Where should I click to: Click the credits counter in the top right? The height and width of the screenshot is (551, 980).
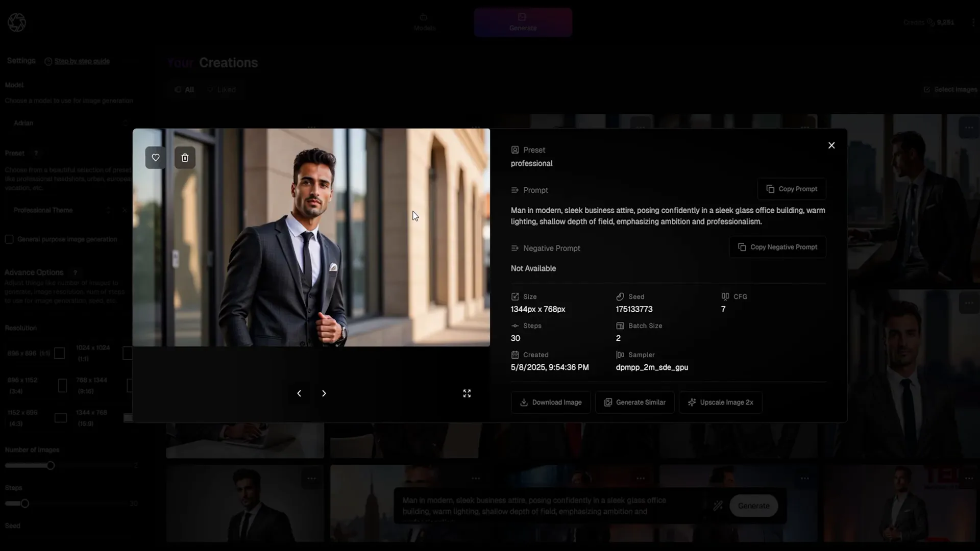pos(928,22)
